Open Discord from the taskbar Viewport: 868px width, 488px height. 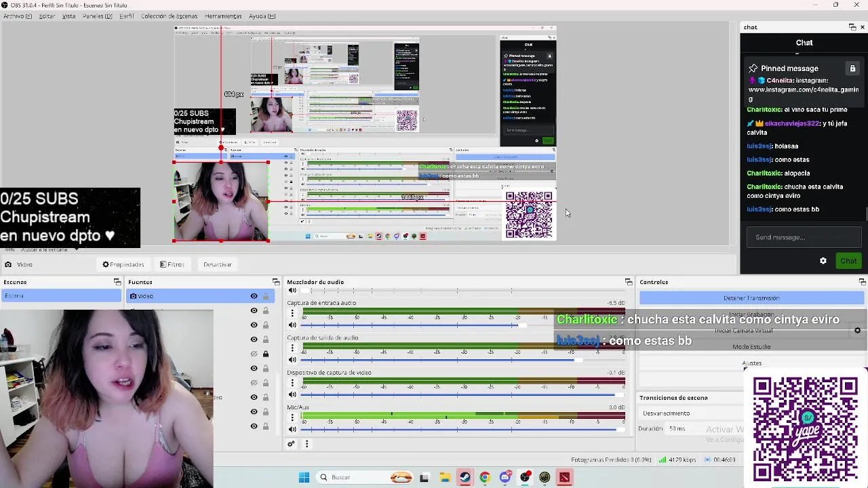pos(505,477)
